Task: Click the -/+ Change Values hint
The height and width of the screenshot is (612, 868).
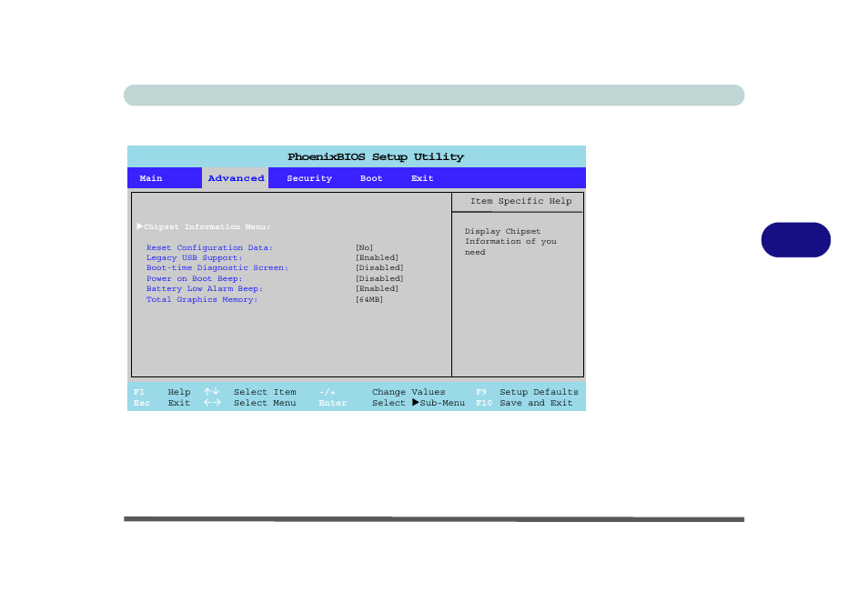Action: point(382,392)
